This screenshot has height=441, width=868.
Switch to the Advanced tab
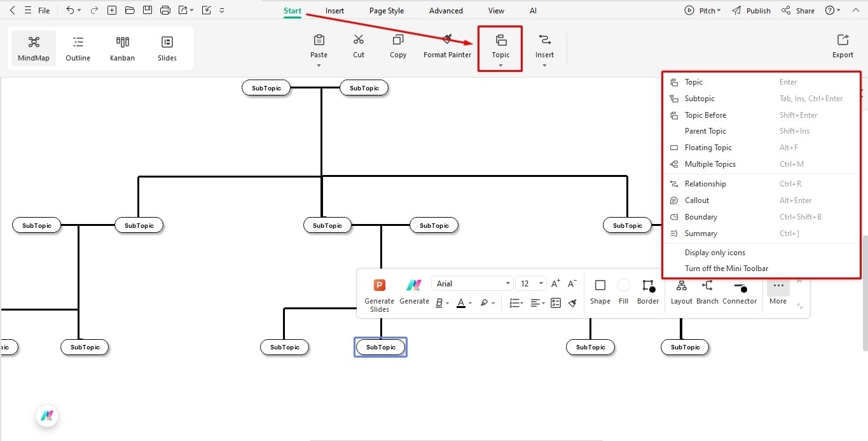click(445, 10)
